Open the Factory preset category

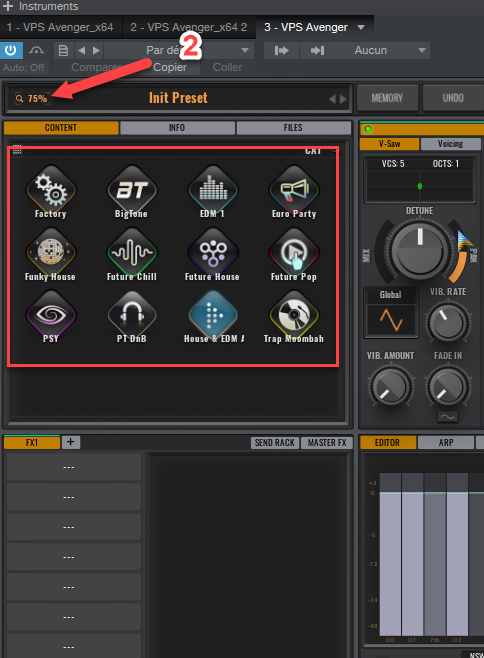(x=51, y=190)
